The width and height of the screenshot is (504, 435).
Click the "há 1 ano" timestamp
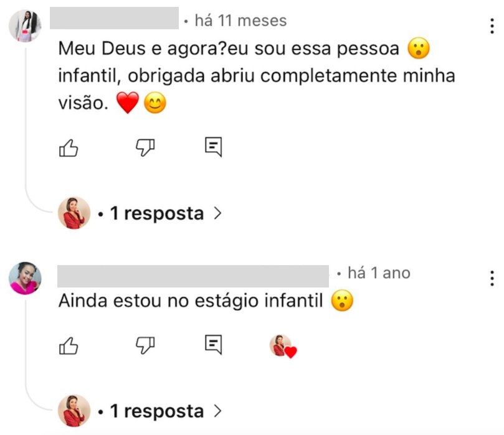tap(379, 273)
